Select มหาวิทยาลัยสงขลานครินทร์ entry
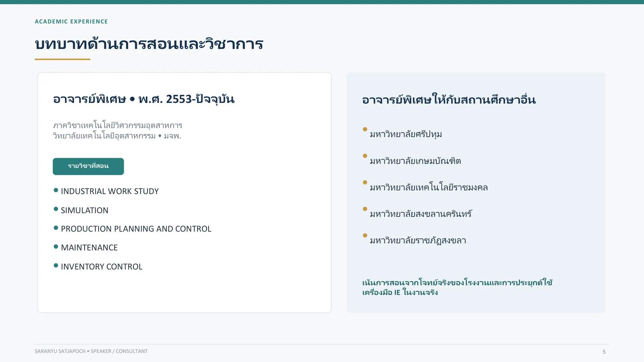This screenshot has height=362, width=644. (421, 214)
